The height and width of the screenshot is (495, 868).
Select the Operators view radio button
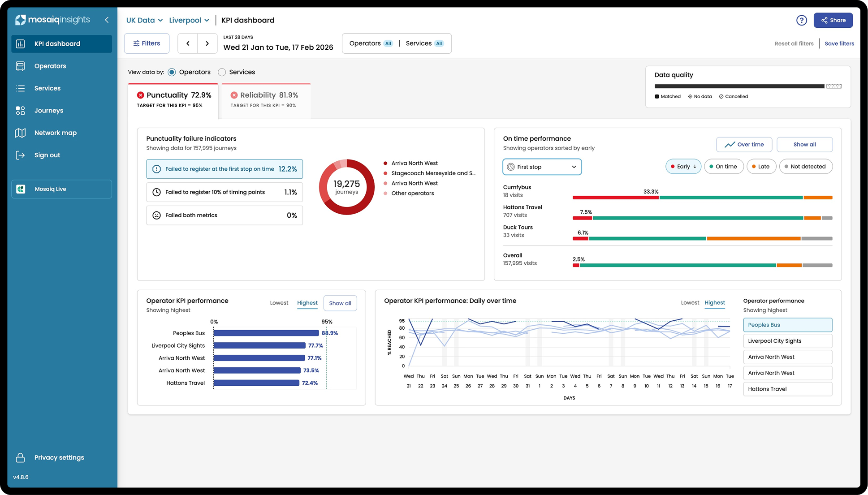point(172,72)
